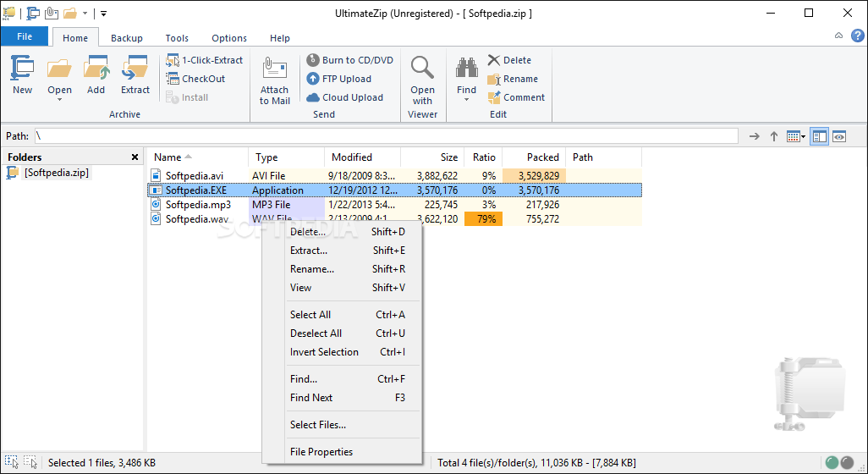Viewport: 868px width, 474px height.
Task: Click the Find binoculars icon
Action: (467, 68)
